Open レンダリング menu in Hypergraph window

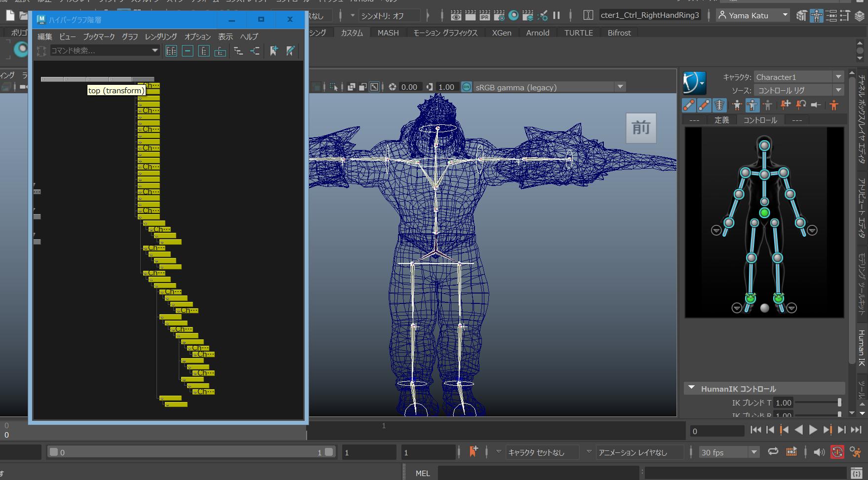click(x=161, y=37)
